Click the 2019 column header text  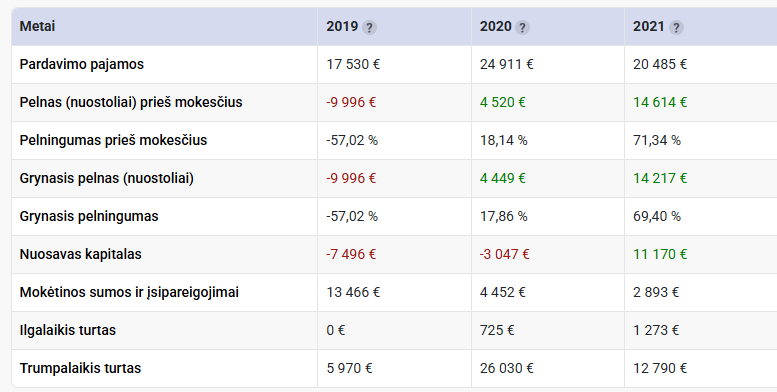[342, 26]
